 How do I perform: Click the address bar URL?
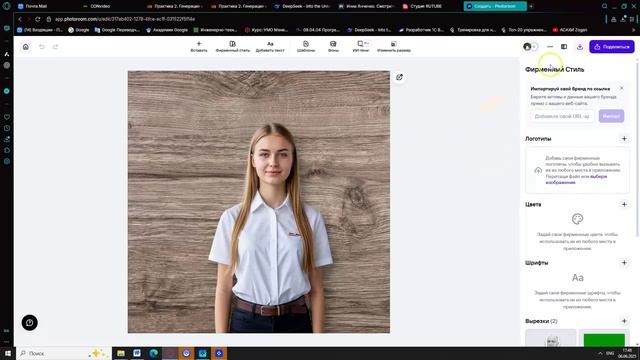point(125,19)
